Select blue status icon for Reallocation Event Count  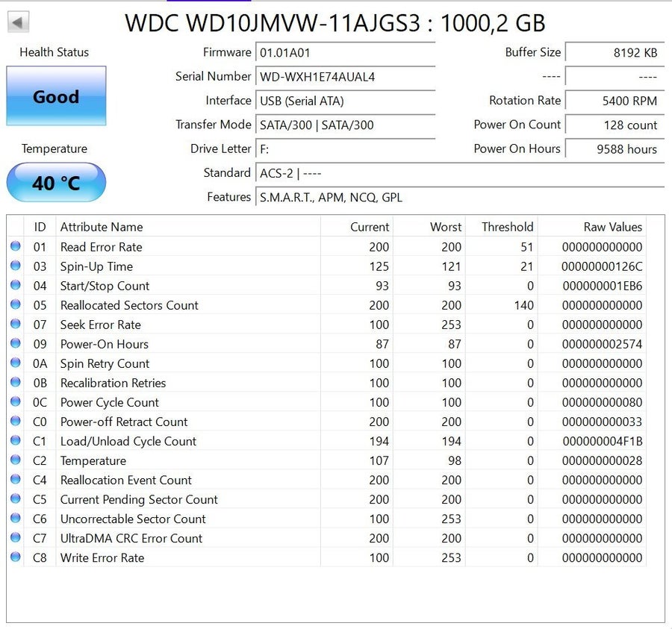tap(16, 479)
